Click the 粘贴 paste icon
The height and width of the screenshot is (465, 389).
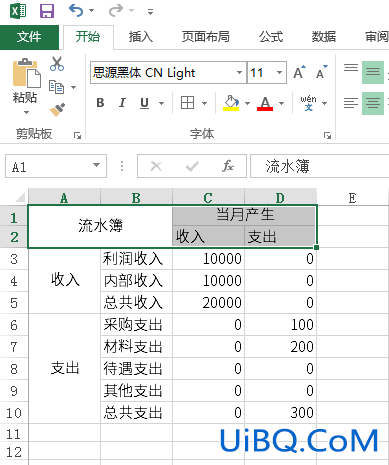click(26, 73)
